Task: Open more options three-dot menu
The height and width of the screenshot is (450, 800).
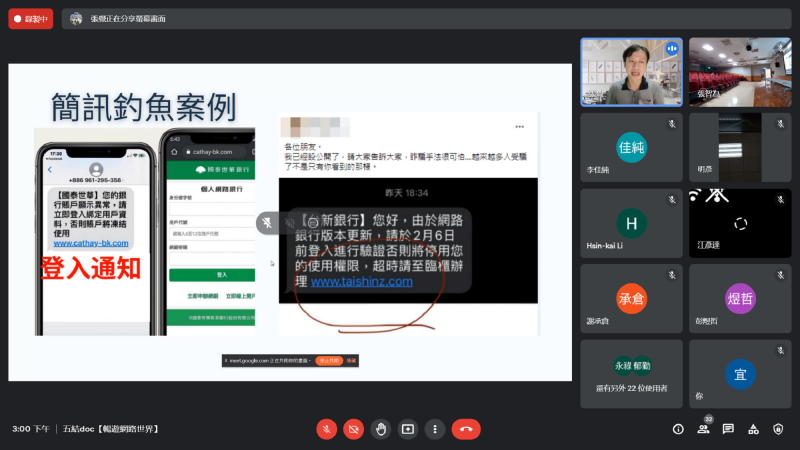Action: [x=435, y=429]
